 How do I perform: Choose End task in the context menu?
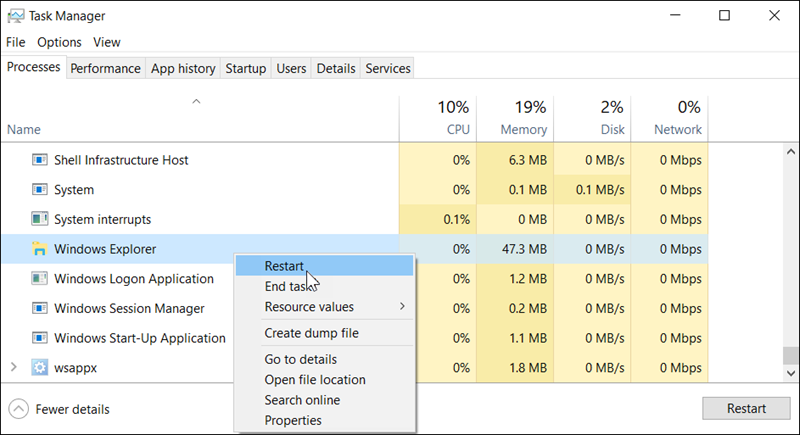pos(324,287)
